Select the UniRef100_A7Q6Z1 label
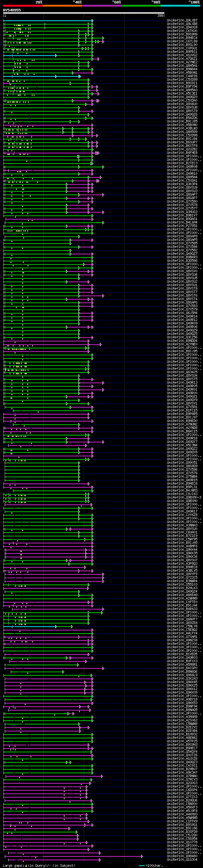Image resolution: width=203 pixels, height=868 pixels. click(182, 59)
